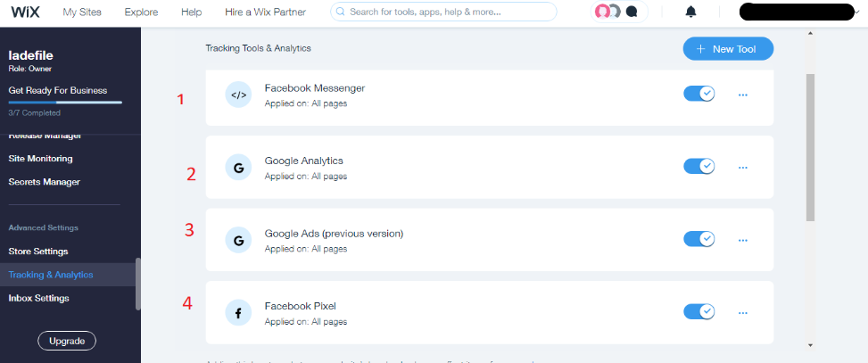Screen dimensions: 868x363
Task: Click the Facebook Pixel f icon
Action: pyautogui.click(x=238, y=312)
